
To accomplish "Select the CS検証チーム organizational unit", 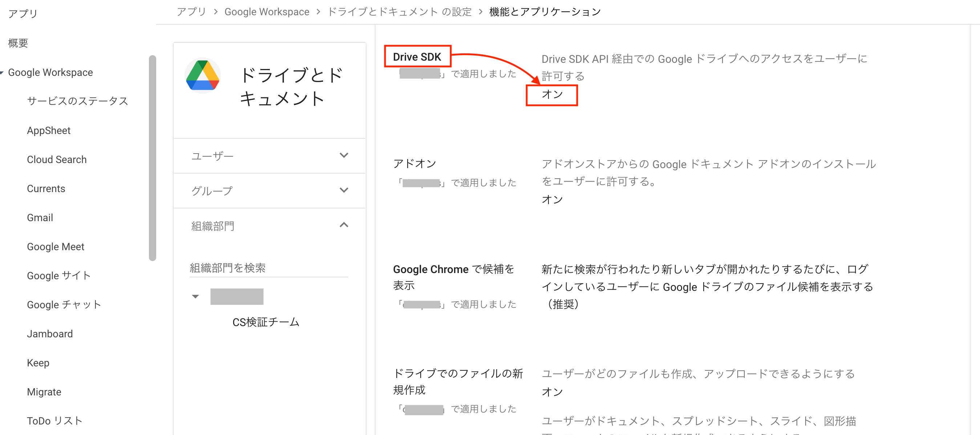I will click(x=266, y=322).
